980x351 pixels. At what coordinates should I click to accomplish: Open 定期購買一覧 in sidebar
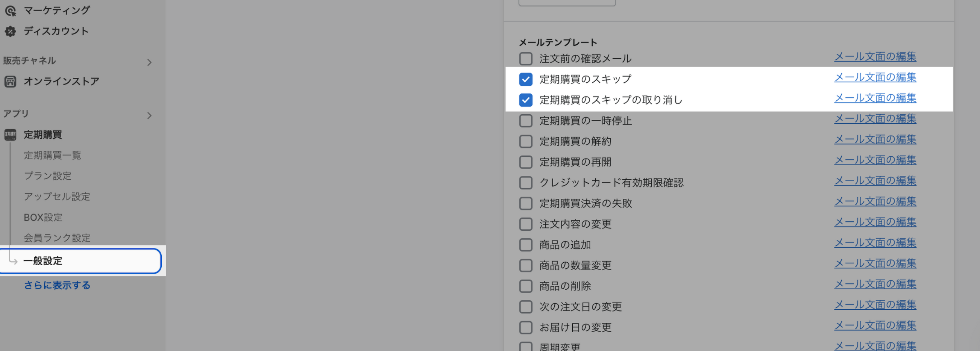pyautogui.click(x=53, y=155)
